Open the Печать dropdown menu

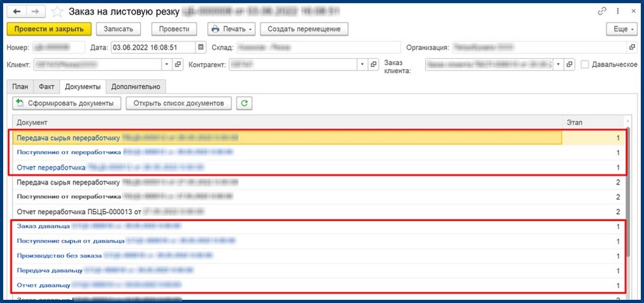coord(232,29)
